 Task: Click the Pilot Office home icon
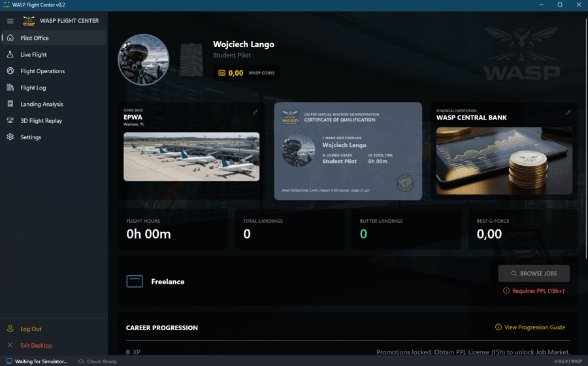[10, 37]
